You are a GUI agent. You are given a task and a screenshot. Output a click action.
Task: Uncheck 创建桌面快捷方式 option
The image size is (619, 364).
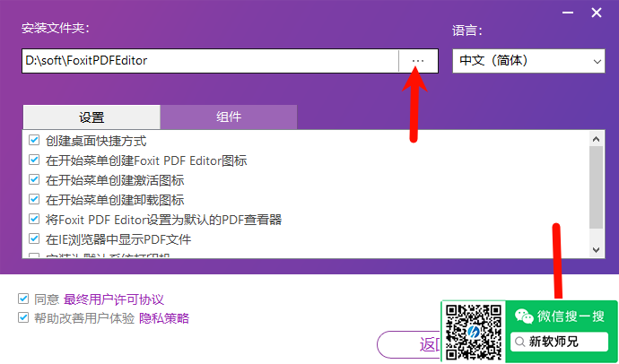tap(34, 140)
